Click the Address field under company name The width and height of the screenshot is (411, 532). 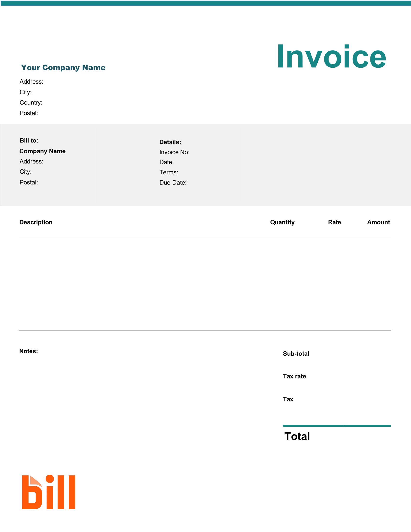click(x=31, y=81)
